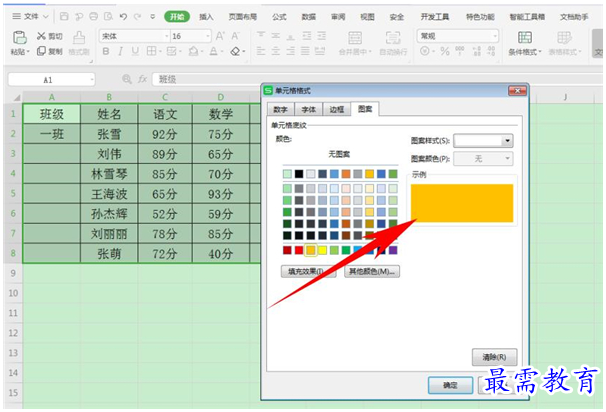Click the Print icon in quick toolbar
Viewport: 606px width, 412px height.
click(x=94, y=16)
